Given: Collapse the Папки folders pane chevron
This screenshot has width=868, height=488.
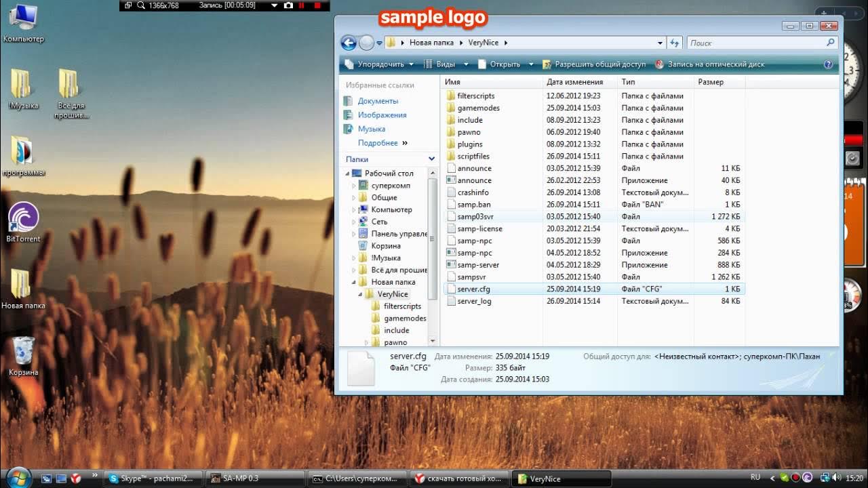Looking at the screenshot, I should [431, 159].
